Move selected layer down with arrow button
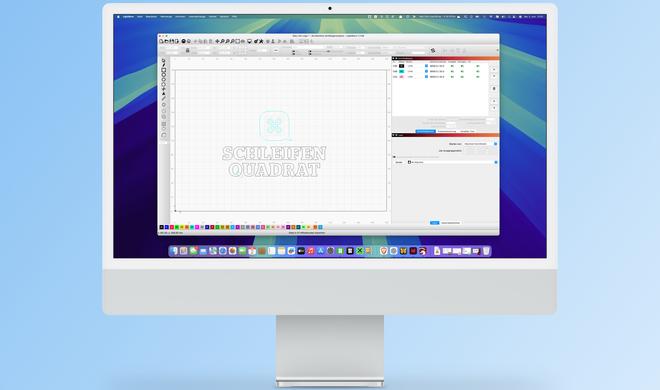This screenshot has width=660, height=390. (x=494, y=76)
